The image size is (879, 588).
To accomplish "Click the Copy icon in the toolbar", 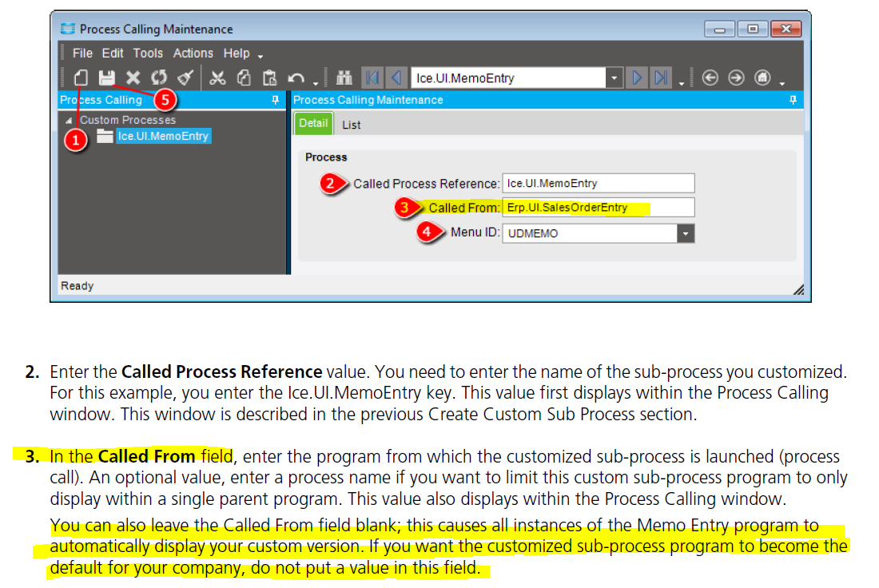I will tap(244, 77).
